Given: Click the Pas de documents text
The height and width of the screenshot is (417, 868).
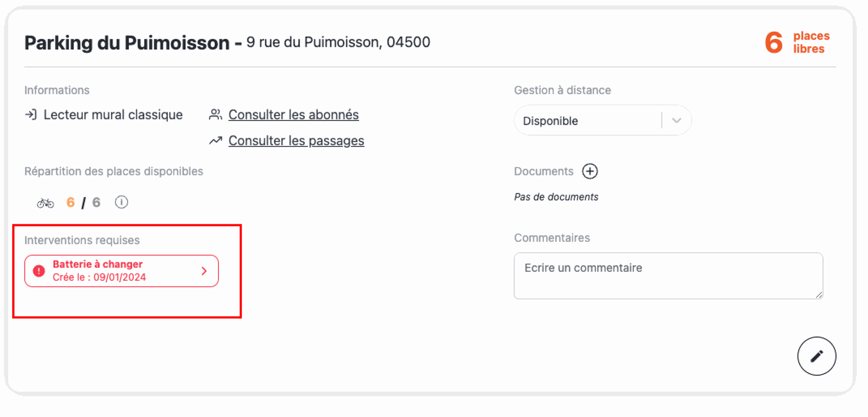Looking at the screenshot, I should [556, 197].
